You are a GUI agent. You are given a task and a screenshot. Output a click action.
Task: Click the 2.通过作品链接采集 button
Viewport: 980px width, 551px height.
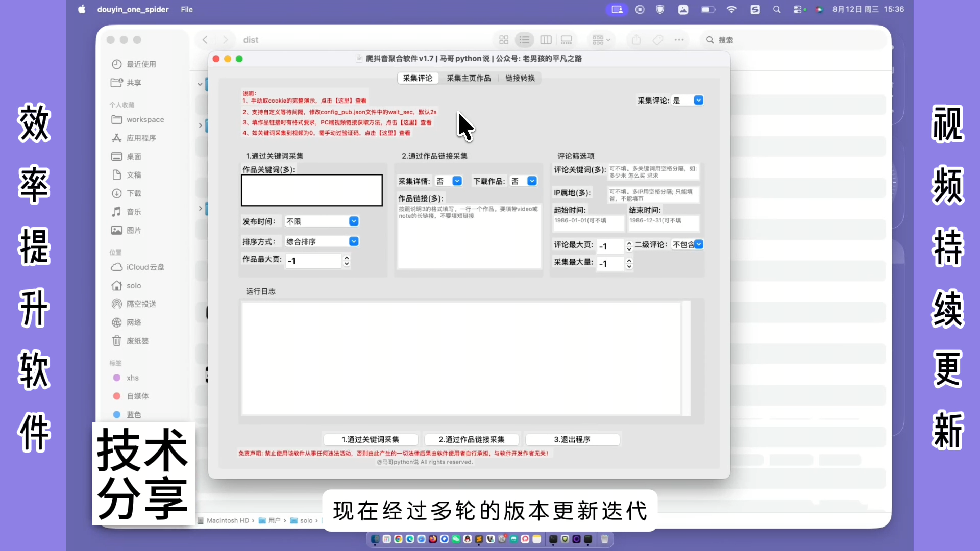coord(472,439)
